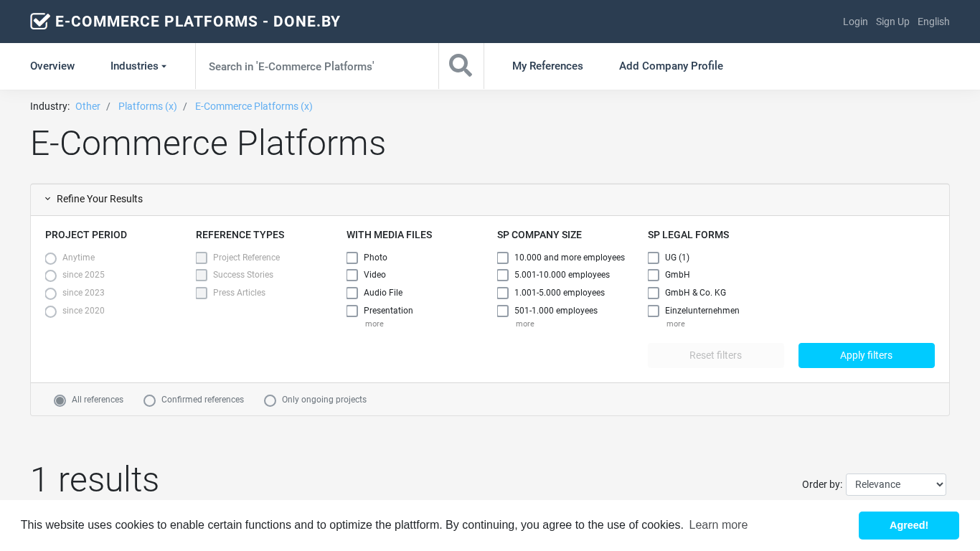Open the Order by Relevance dropdown
980x551 pixels.
[x=895, y=484]
